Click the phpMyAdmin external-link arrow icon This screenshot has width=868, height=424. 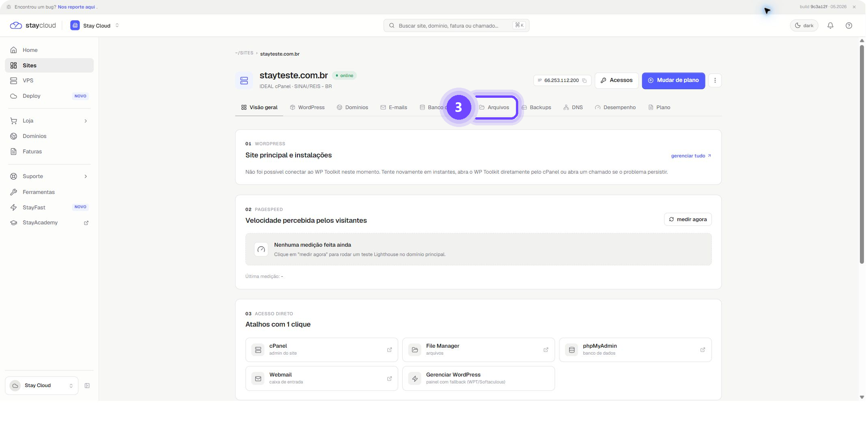click(702, 350)
